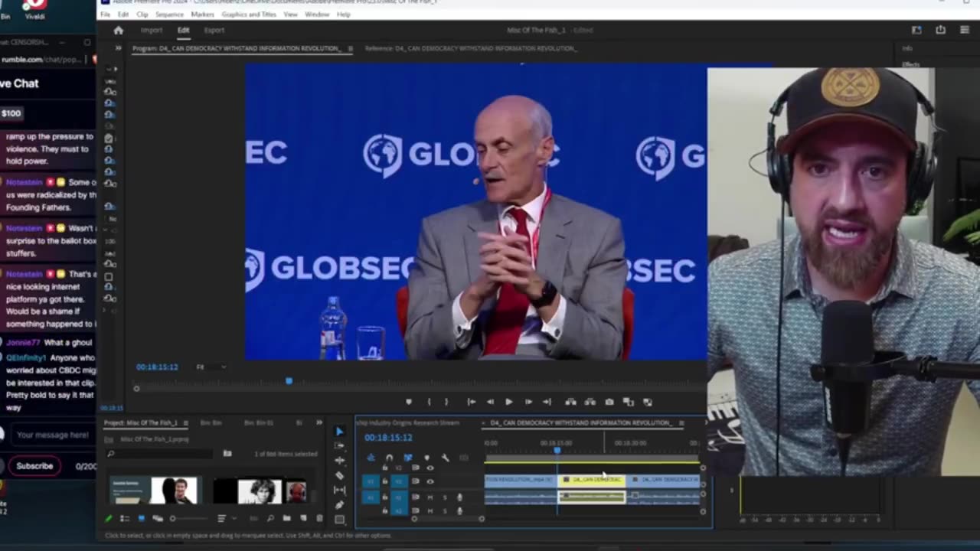Click the Add Marker button in the Program monitor
The image size is (980, 551).
pos(409,402)
